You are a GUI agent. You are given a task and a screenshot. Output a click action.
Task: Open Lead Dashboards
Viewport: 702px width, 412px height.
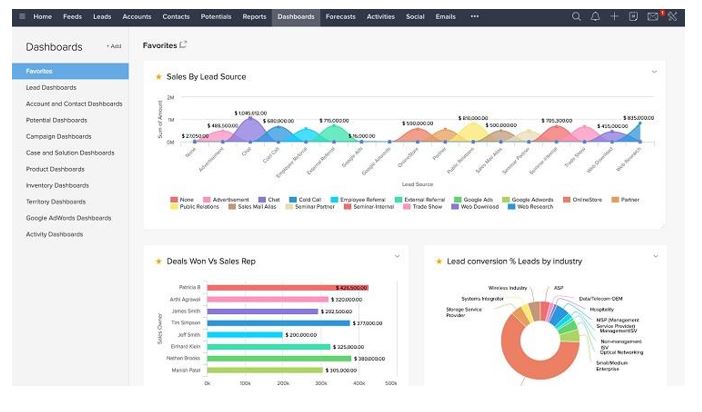(x=51, y=88)
